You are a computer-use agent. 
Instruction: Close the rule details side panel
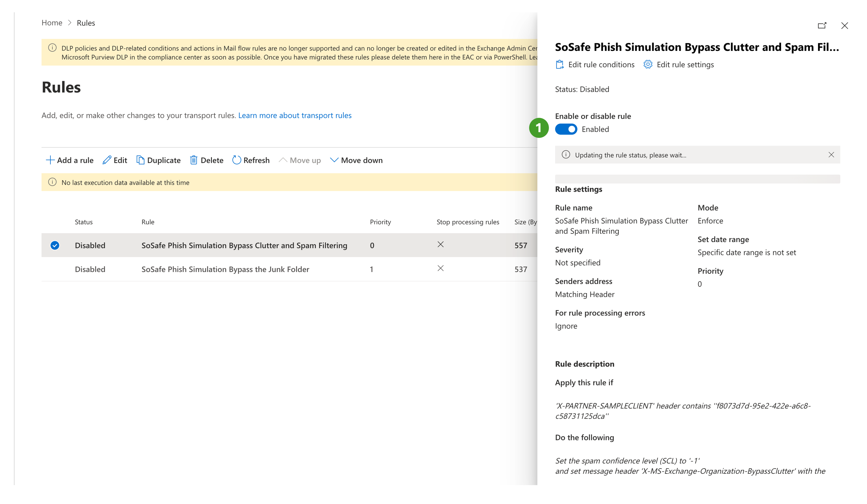[x=844, y=26]
